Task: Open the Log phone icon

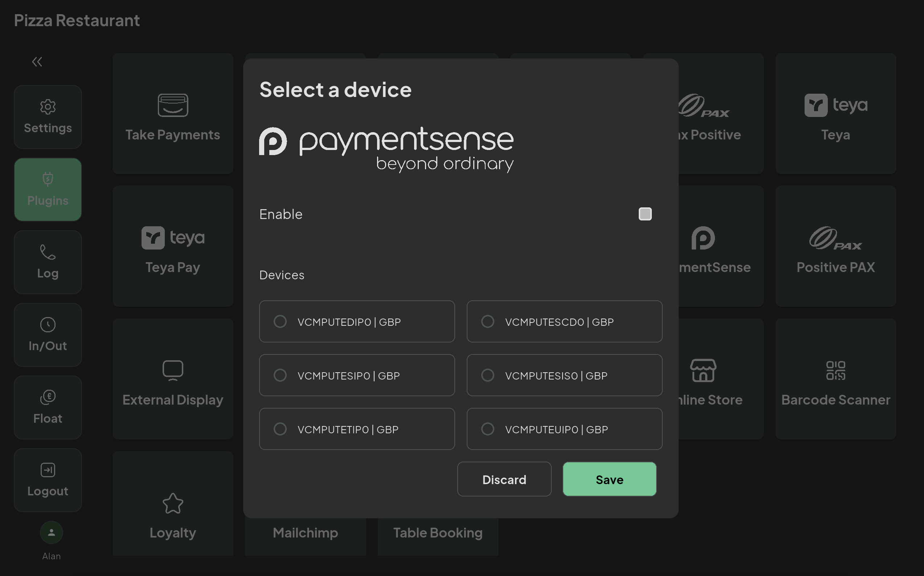Action: 48,252
